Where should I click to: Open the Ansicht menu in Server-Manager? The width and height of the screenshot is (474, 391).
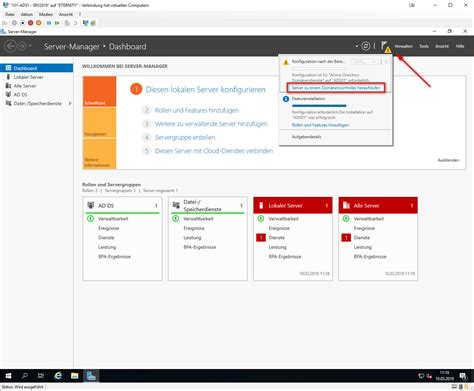442,46
